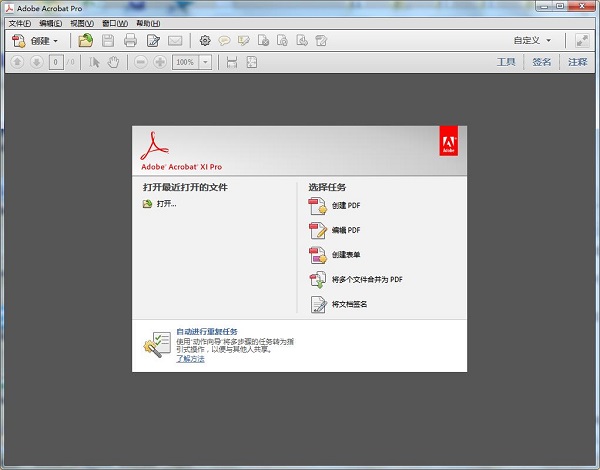The height and width of the screenshot is (470, 600).
Task: Click the Email envelope icon
Action: point(175,41)
